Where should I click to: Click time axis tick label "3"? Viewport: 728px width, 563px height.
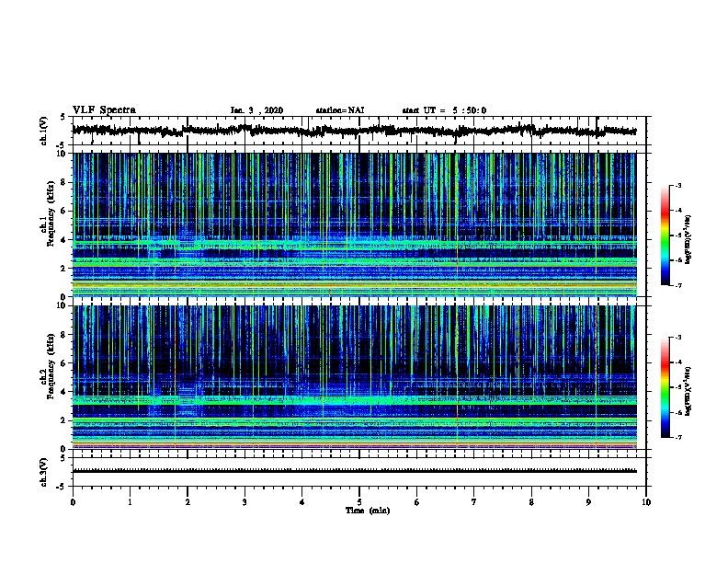click(x=245, y=502)
